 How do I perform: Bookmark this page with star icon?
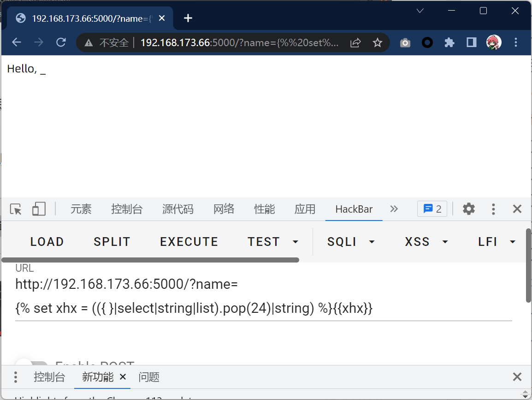378,43
